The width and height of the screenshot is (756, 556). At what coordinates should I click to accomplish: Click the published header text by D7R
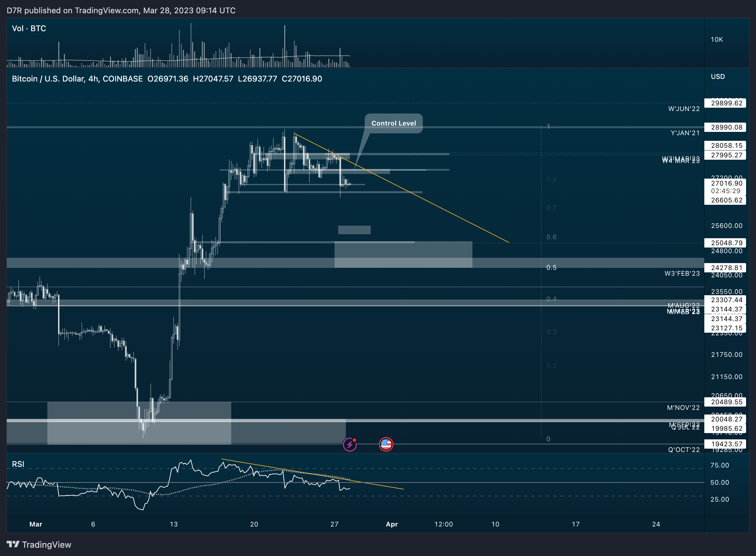(121, 10)
